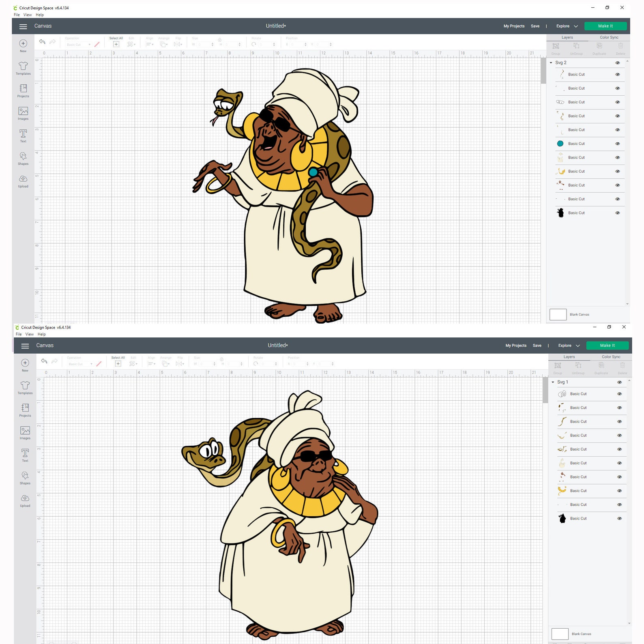Open the File menu in the Svg 2 window
Viewport: 644px width, 644px height.
17,15
